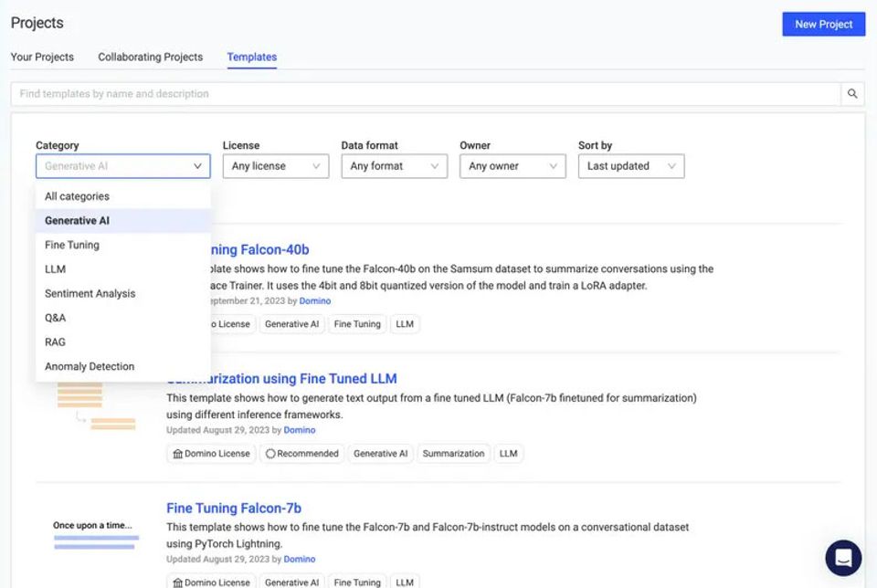877x588 pixels.
Task: Click Domino owner link on Falcon-7b template
Action: click(x=300, y=559)
